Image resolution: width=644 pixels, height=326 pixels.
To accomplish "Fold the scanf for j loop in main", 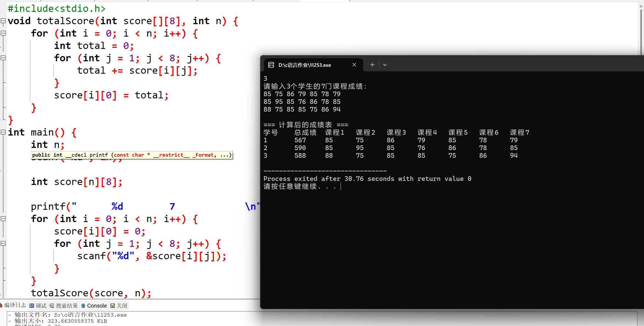I will 3,244.
